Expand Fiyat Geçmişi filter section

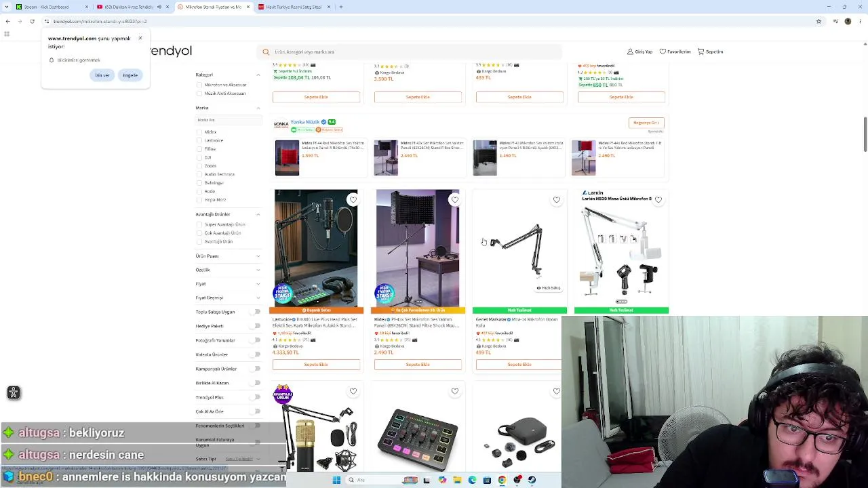[258, 298]
